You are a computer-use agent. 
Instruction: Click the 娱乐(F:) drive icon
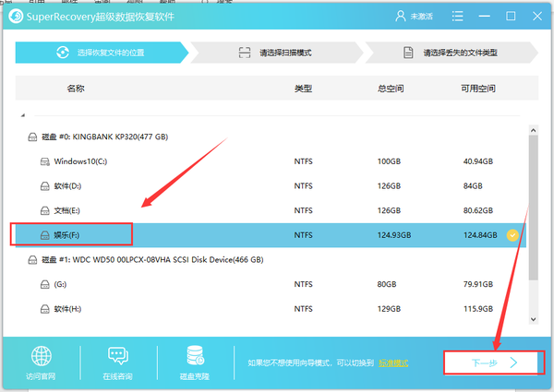point(45,235)
